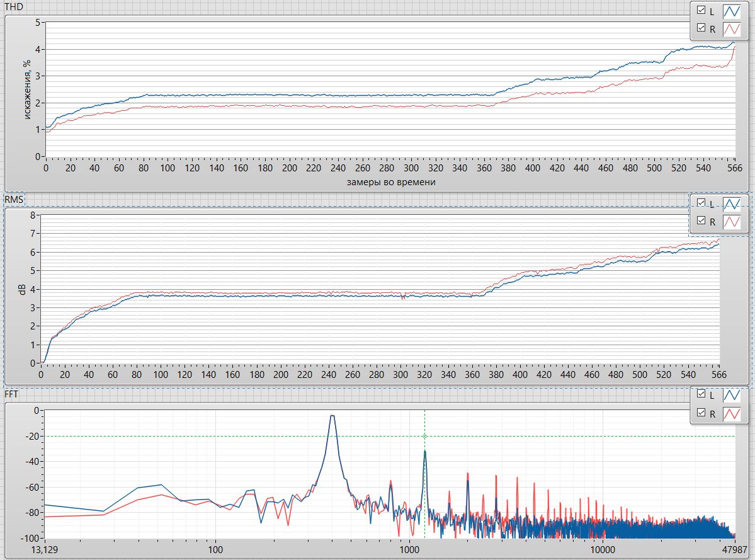Viewport: 755px width, 560px height.
Task: Click the FFT y-axis value -20
Action: (x=31, y=437)
